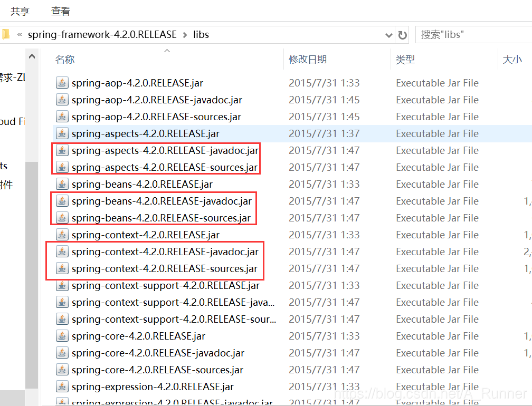Image resolution: width=532 pixels, height=406 pixels.
Task: Select file spring-context-4.2.0.RELEASE.jar
Action: coord(146,235)
